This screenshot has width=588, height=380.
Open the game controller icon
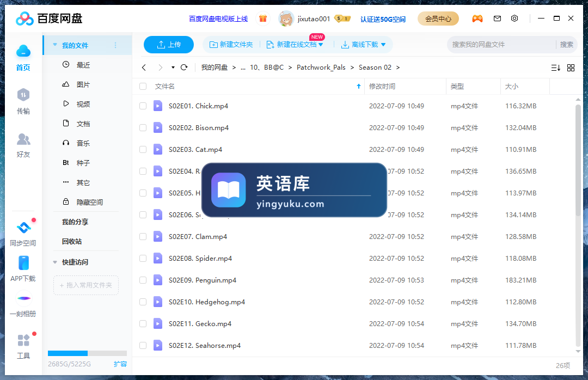coord(477,19)
